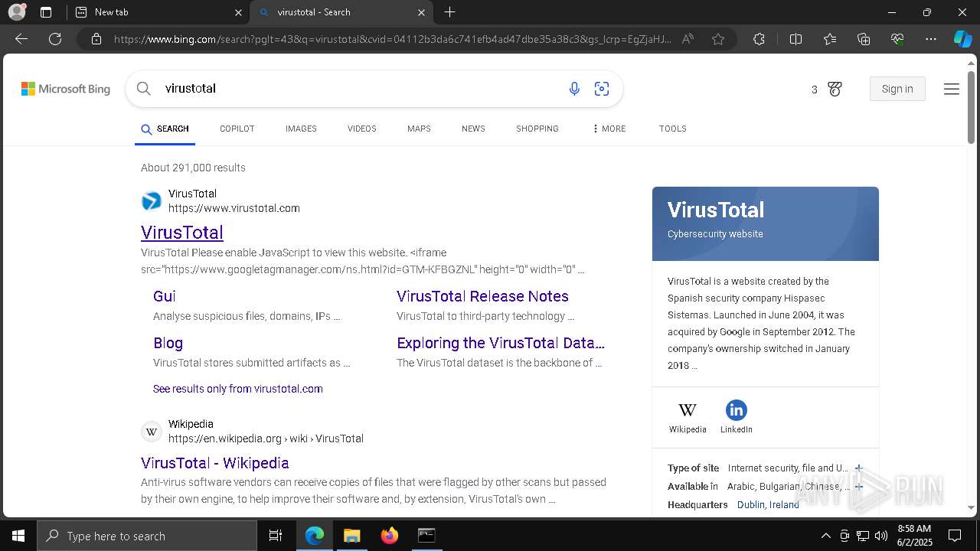Screen dimensions: 980x551
Task: Open the Browser essentials heart icon
Action: click(897, 39)
